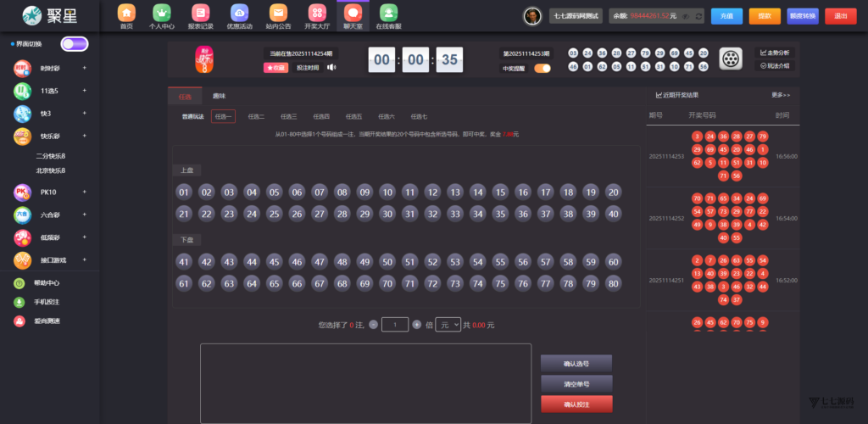Toggle the 中奖提醒 winning alert switch
The image size is (868, 424).
542,69
